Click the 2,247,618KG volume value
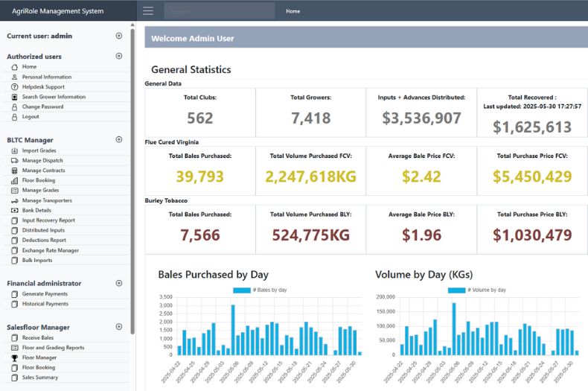Viewport: 588px width, 391px height. (x=311, y=177)
